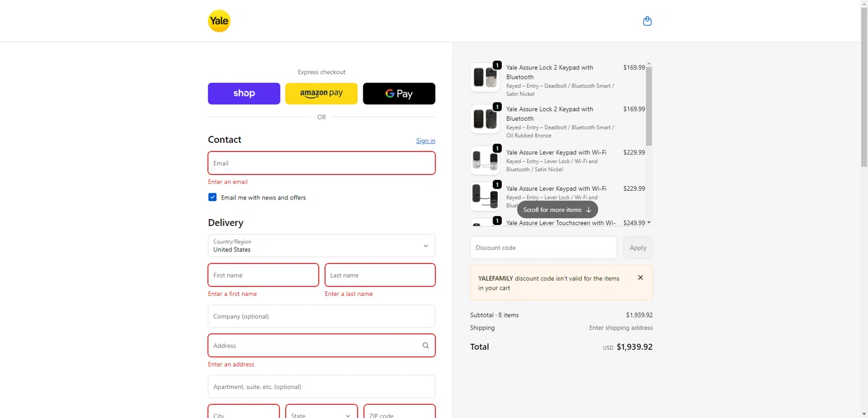Open the Country/Region dropdown
868x418 pixels.
(x=321, y=246)
